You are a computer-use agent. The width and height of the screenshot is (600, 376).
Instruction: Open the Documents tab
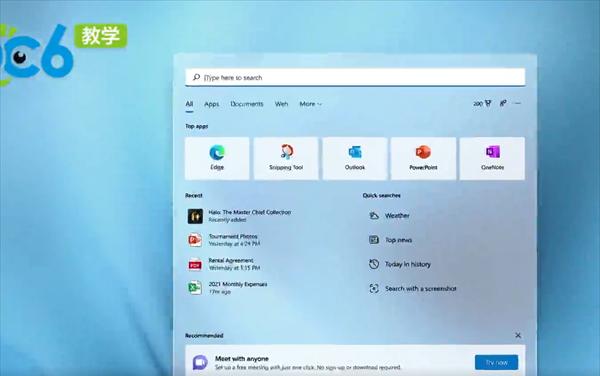coord(247,104)
